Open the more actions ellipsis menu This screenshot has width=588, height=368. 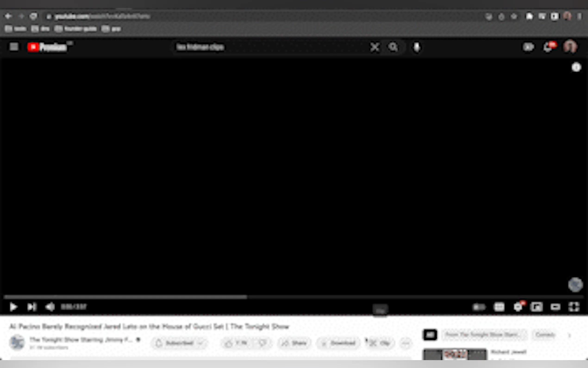click(x=405, y=343)
